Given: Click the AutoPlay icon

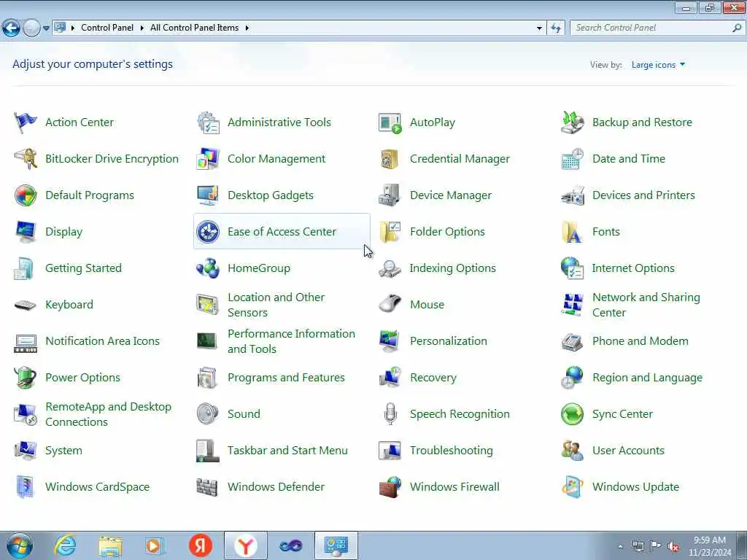Looking at the screenshot, I should pos(390,122).
